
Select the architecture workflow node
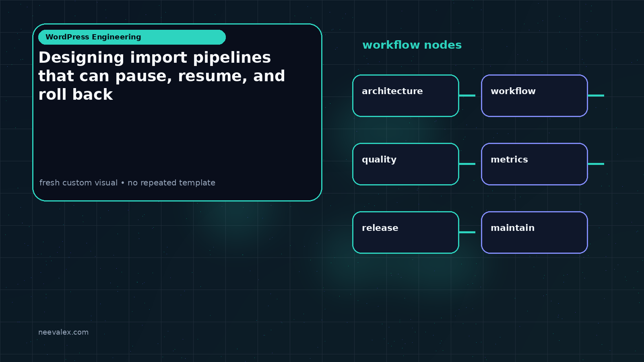(x=406, y=96)
